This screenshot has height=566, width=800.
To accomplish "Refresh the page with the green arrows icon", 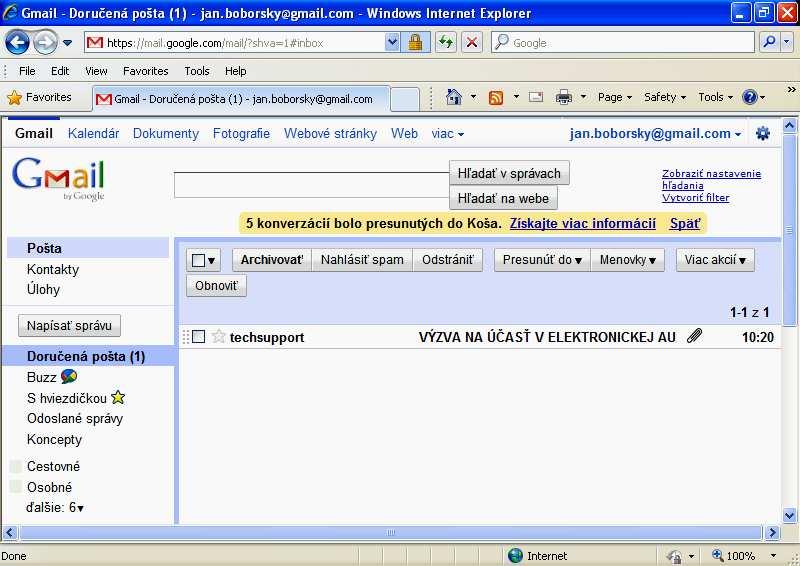I will tap(445, 42).
